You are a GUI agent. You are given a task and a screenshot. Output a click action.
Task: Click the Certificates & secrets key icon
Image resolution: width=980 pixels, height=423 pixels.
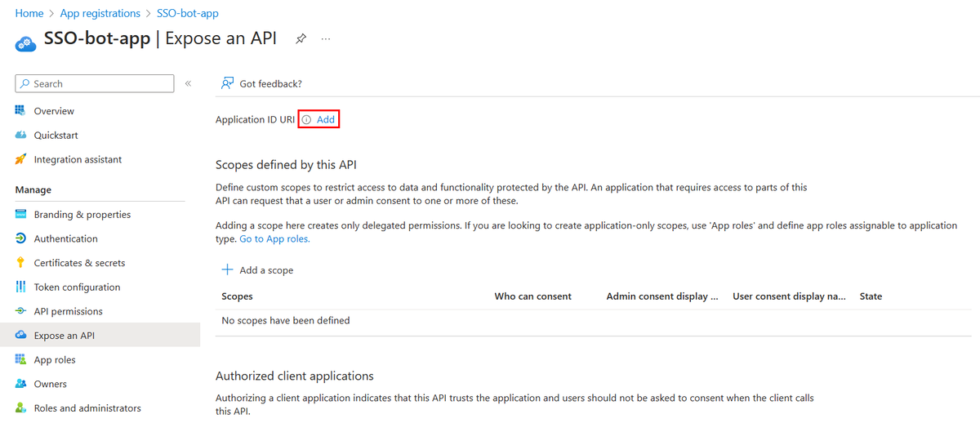pos(20,263)
